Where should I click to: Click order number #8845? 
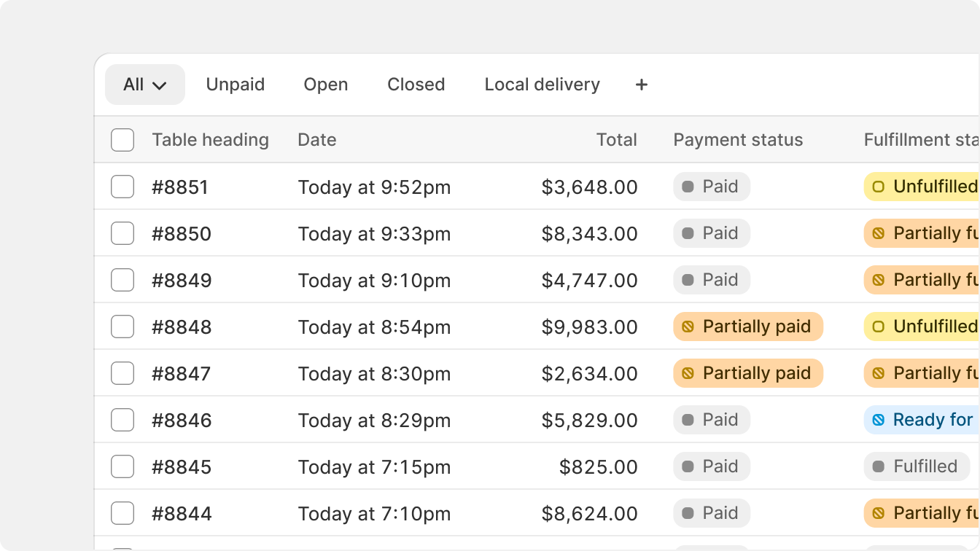click(x=182, y=467)
